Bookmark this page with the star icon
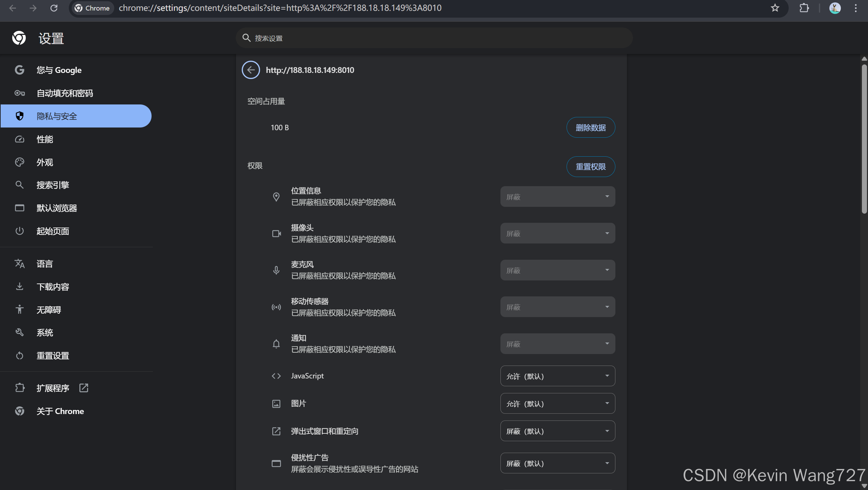 pos(775,8)
